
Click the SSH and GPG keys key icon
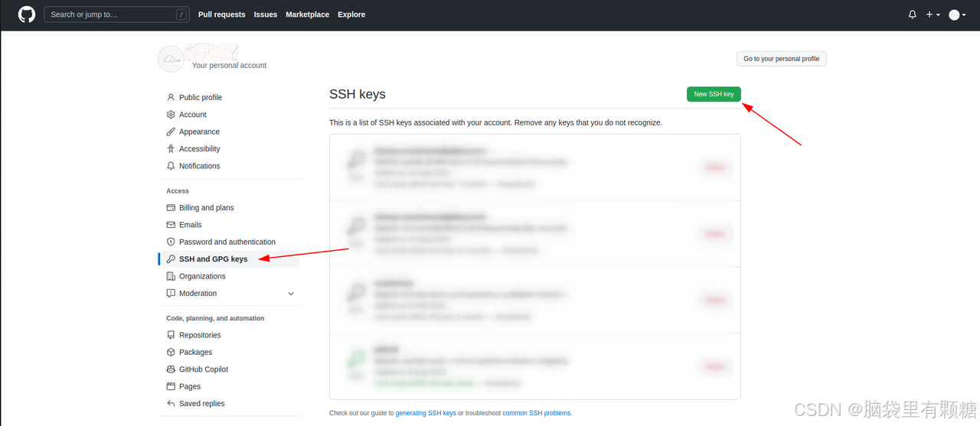tap(171, 259)
